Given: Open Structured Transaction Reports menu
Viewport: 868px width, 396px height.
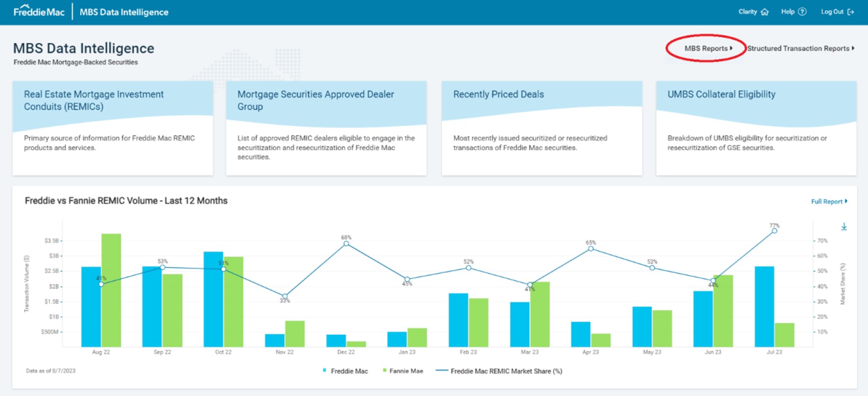Looking at the screenshot, I should click(801, 48).
